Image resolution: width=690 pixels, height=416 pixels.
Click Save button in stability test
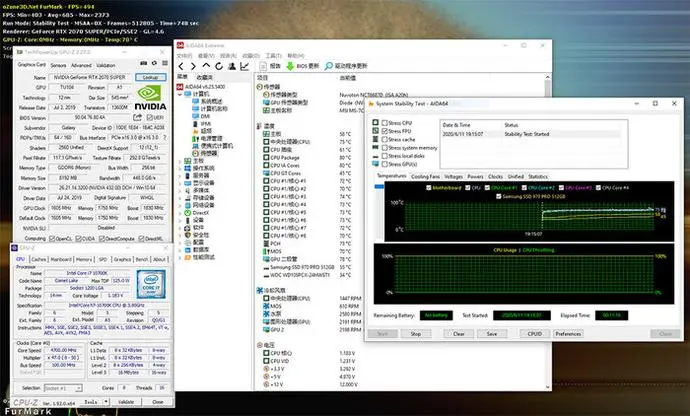pos(492,334)
